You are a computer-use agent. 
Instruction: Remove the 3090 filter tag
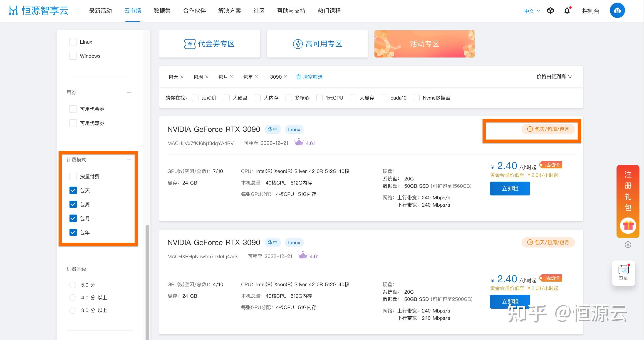click(285, 77)
